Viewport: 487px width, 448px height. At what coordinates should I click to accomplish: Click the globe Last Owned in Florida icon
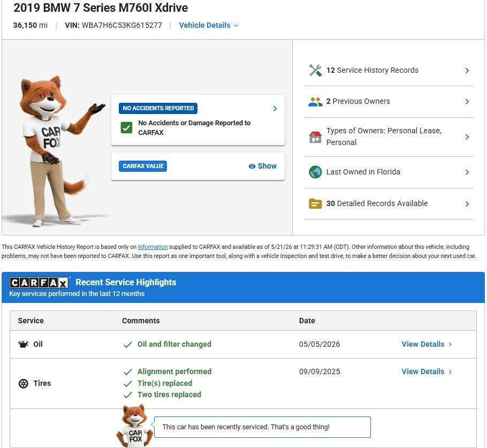315,172
